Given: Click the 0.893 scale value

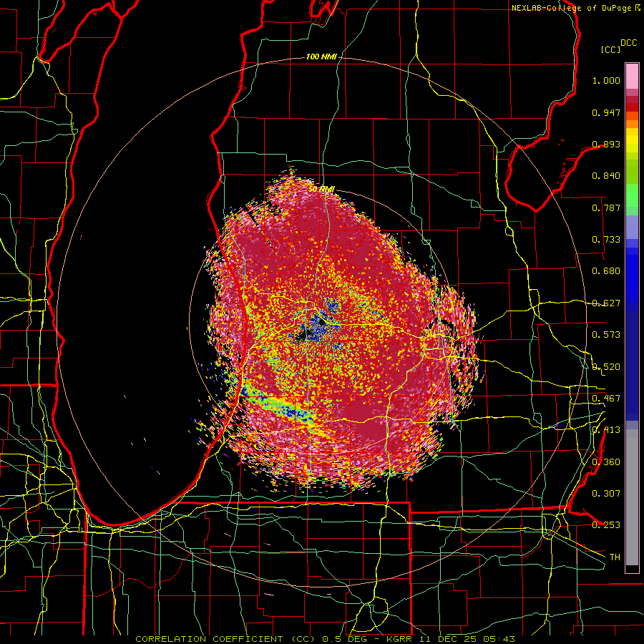Looking at the screenshot, I should (606, 144).
